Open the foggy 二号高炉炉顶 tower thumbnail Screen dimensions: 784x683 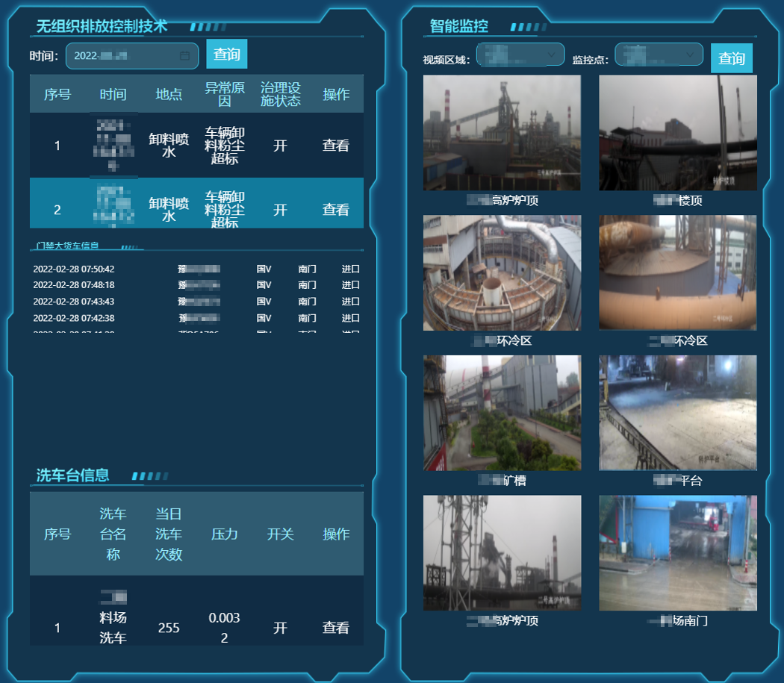coord(502,553)
